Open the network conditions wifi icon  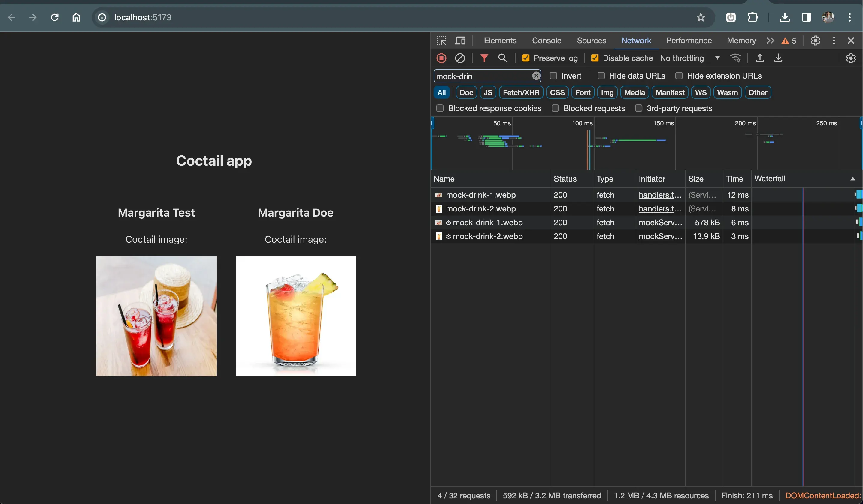[x=735, y=58]
